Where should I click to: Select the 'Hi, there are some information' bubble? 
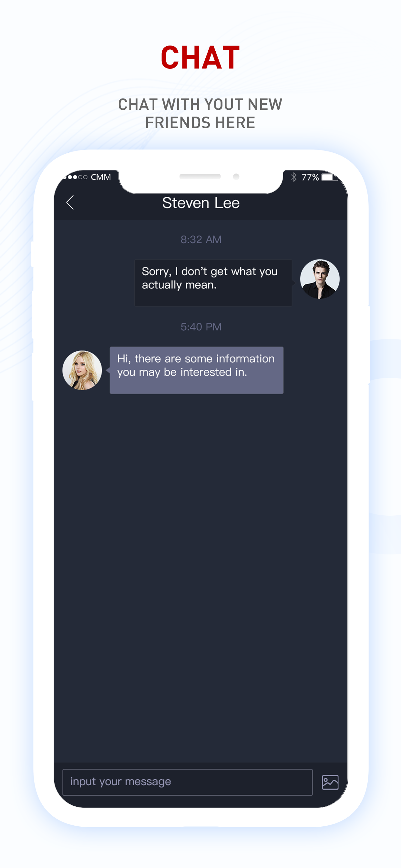coord(196,370)
